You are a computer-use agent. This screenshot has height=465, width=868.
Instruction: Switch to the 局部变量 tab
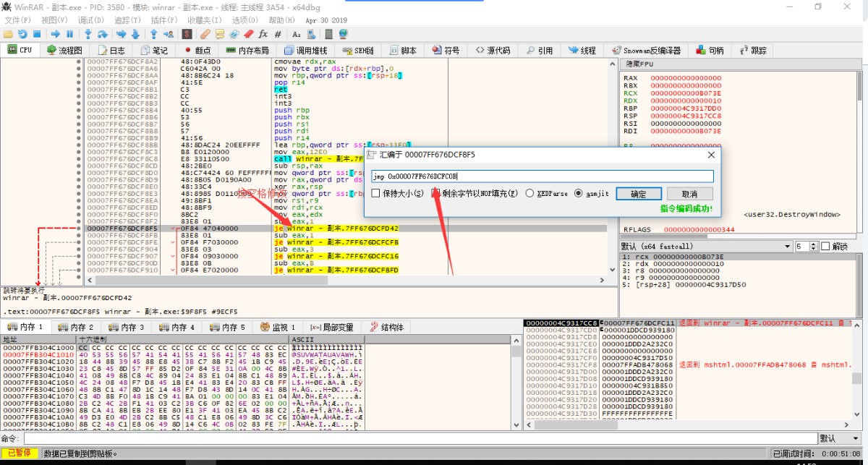[332, 328]
